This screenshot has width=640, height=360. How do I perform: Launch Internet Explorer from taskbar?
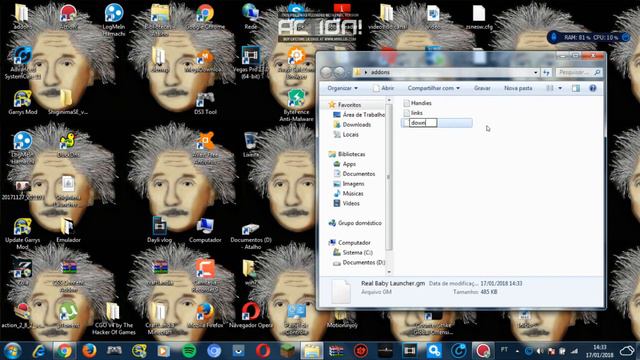click(x=39, y=351)
